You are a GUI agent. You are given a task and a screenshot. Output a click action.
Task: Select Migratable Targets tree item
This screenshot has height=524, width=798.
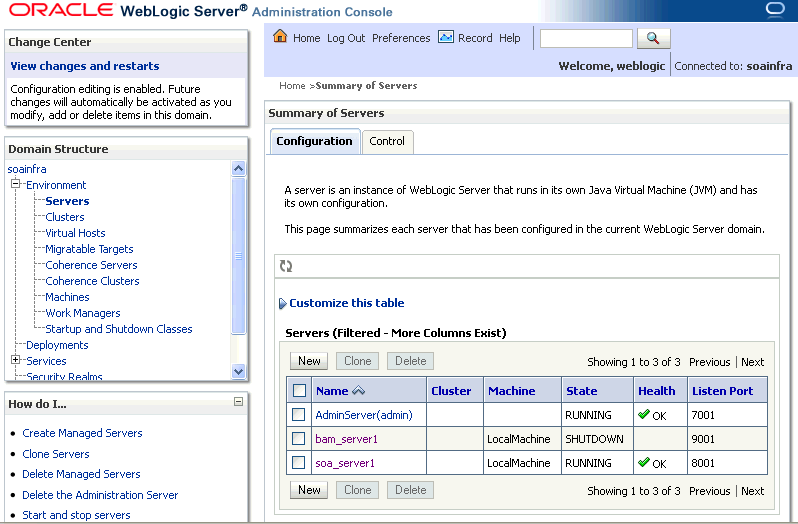[89, 249]
